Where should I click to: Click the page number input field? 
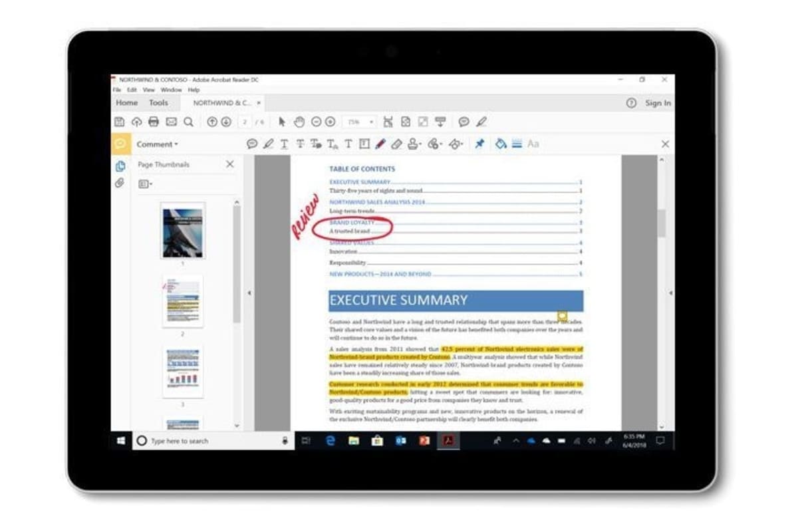point(245,122)
